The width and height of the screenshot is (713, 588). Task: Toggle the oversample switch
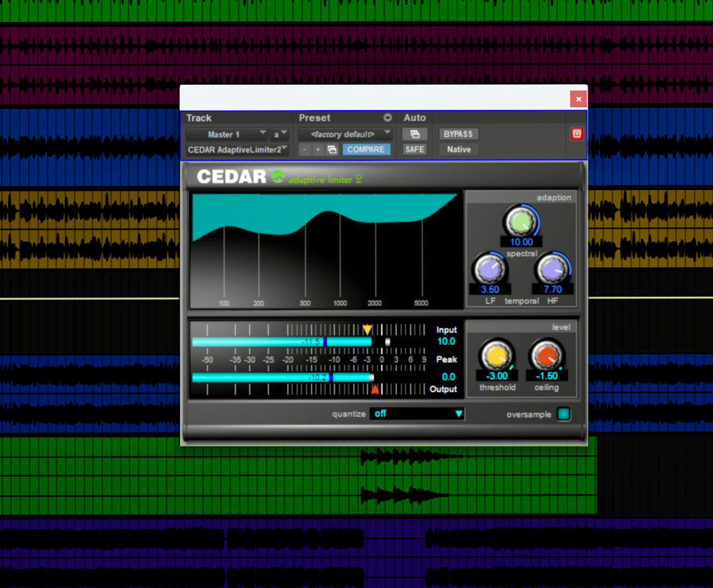pos(563,414)
